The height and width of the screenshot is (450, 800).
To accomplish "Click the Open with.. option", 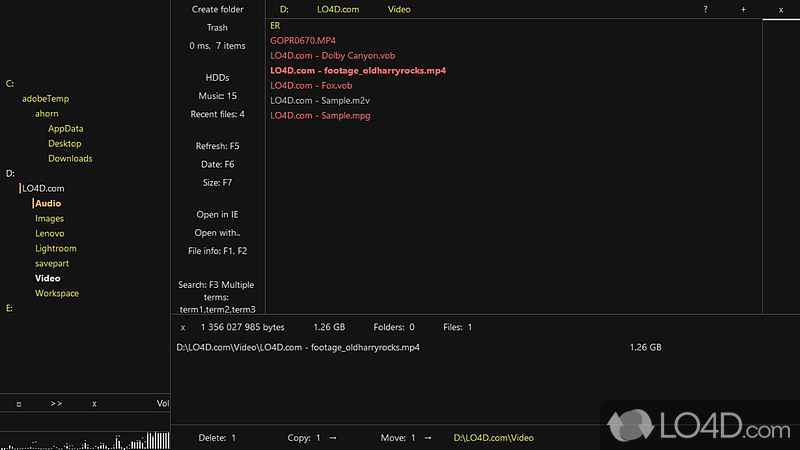I will click(x=217, y=233).
